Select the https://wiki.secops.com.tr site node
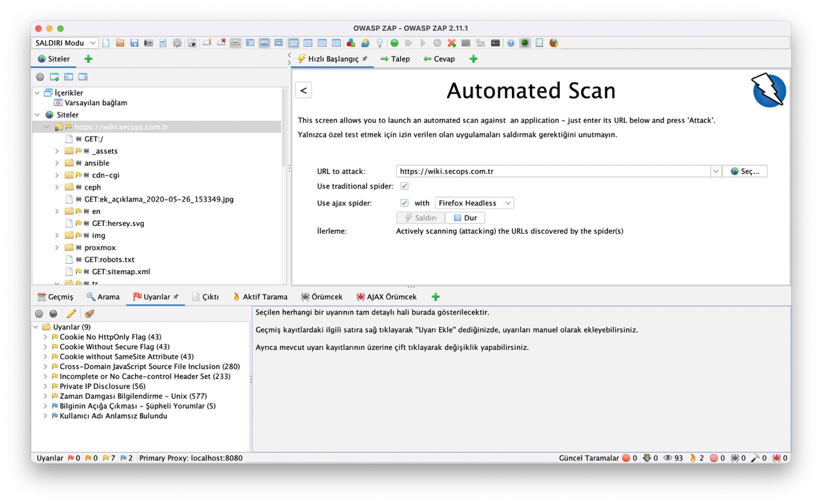The height and width of the screenshot is (504, 822). click(x=121, y=127)
